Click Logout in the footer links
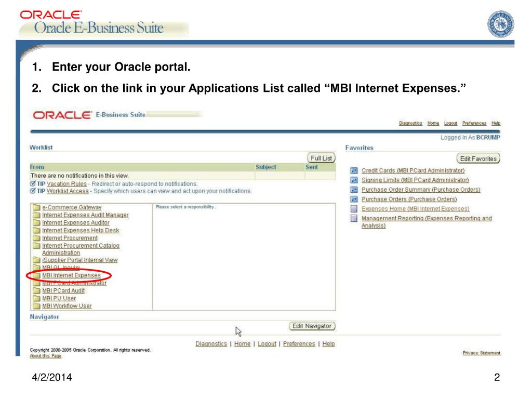The image size is (532, 399). point(267,344)
